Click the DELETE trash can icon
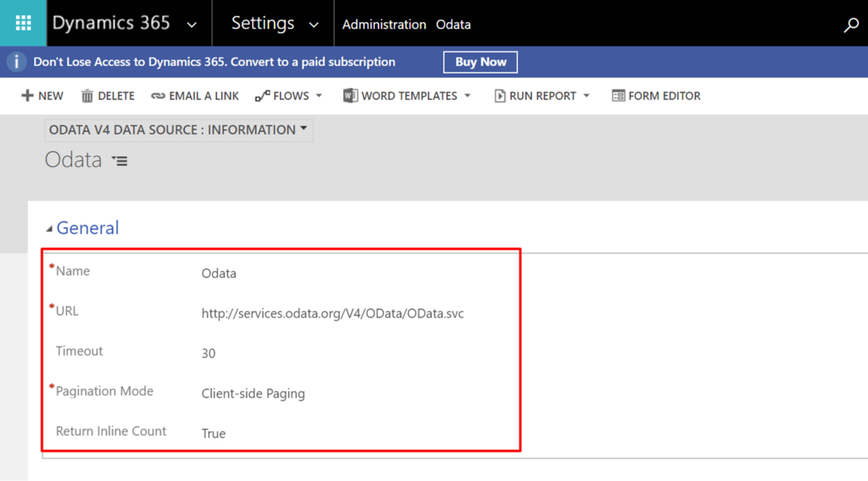Image resolution: width=868 pixels, height=481 pixels. click(87, 97)
